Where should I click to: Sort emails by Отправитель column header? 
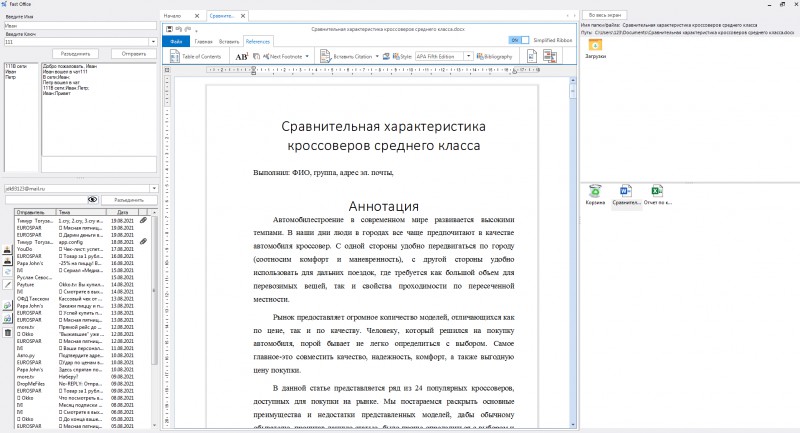pos(35,212)
